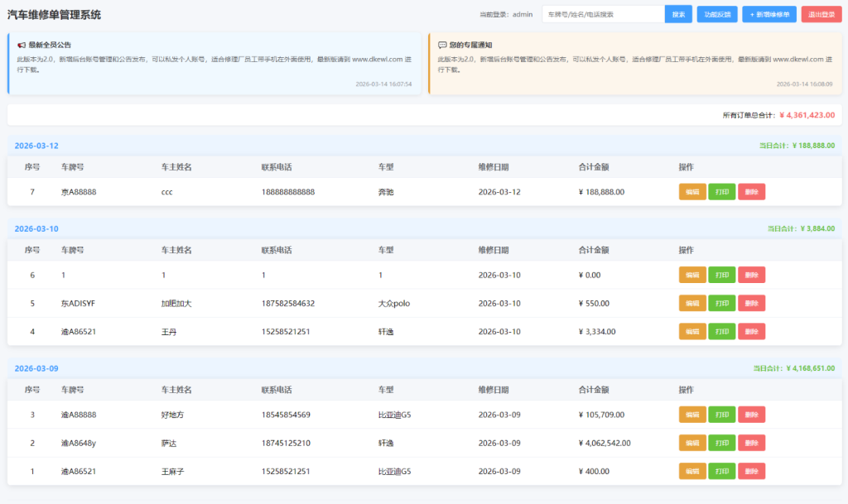Click the 2026-03-12 date group header
This screenshot has width=848, height=504.
[x=37, y=145]
